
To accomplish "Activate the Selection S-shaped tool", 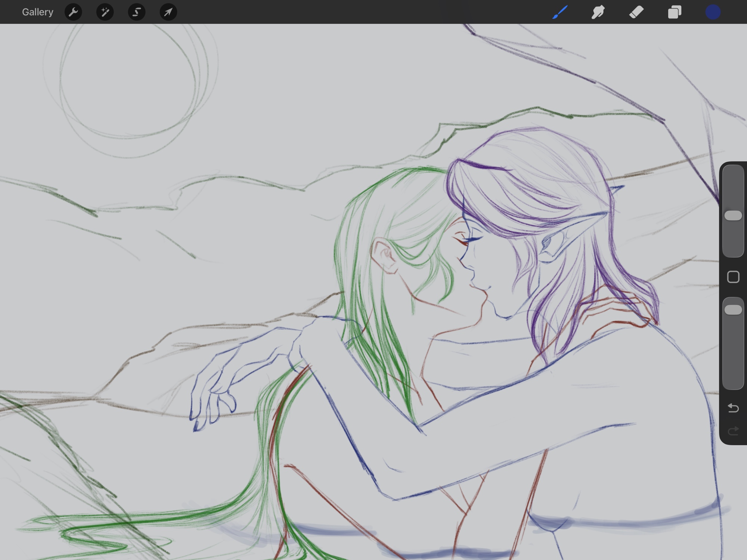I will [137, 12].
